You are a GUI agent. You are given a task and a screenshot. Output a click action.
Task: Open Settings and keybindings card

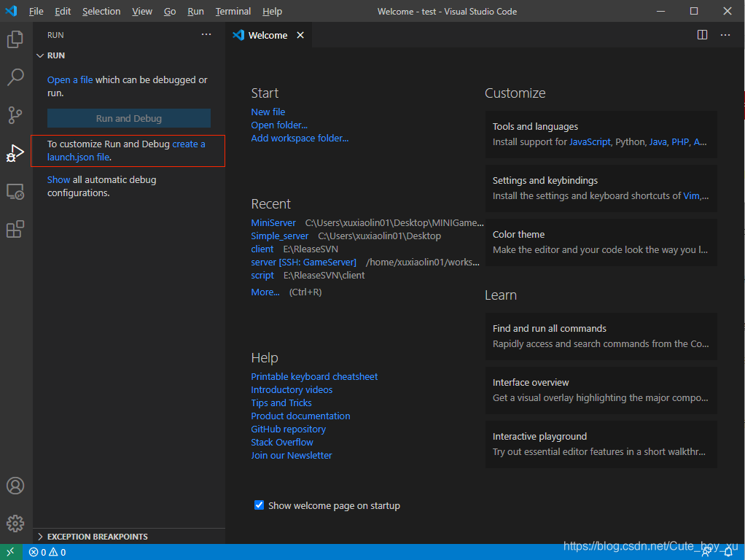[601, 188]
